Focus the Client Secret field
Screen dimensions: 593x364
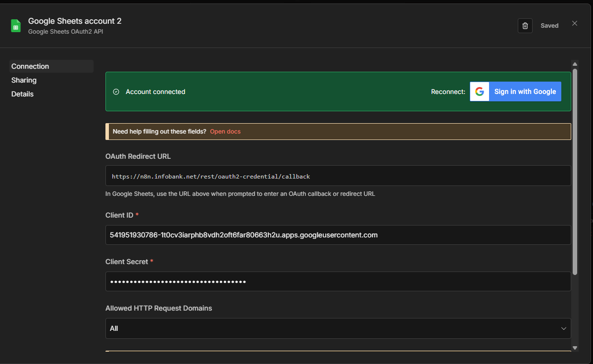pyautogui.click(x=338, y=282)
